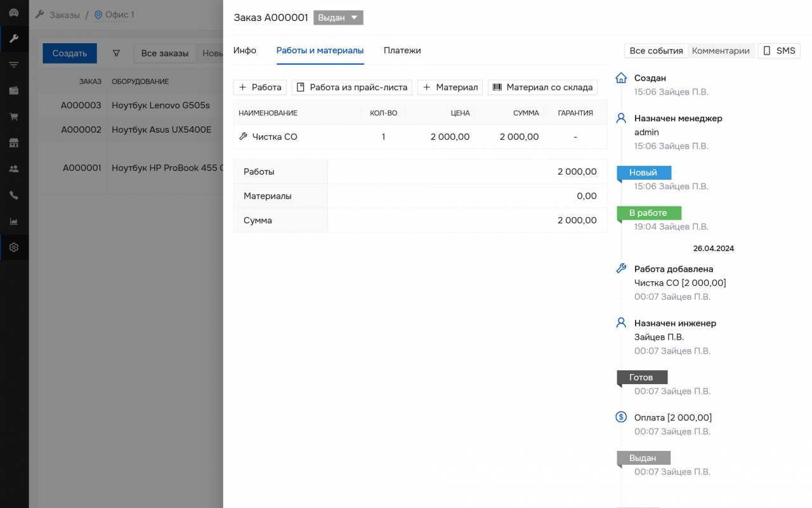
Task: Open the settings gear icon in sidebar
Action: click(14, 247)
